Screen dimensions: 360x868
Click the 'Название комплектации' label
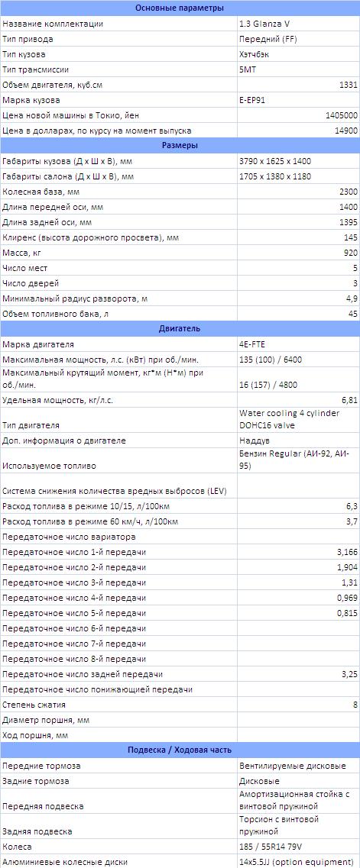click(53, 24)
